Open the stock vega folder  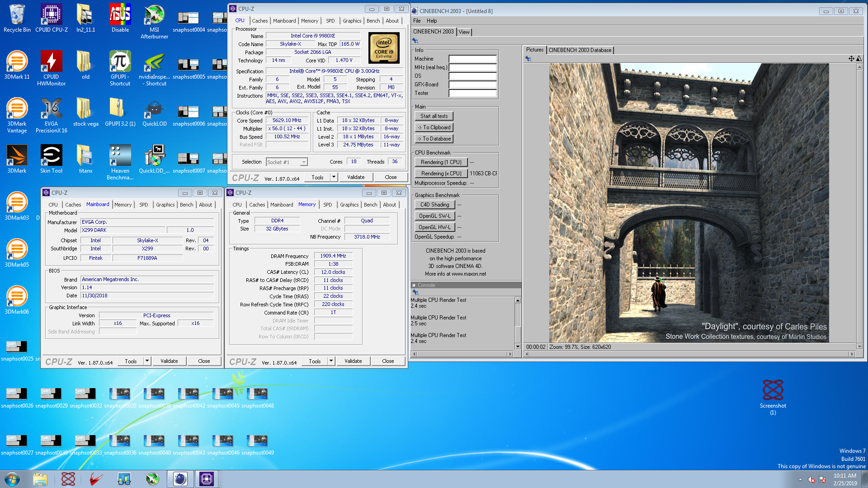click(85, 113)
